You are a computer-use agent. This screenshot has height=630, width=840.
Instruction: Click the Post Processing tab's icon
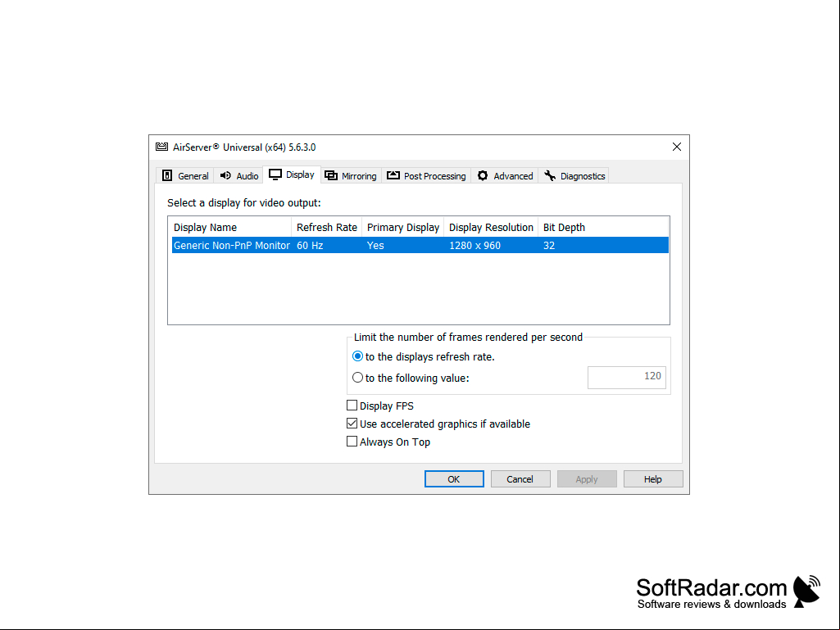(393, 175)
